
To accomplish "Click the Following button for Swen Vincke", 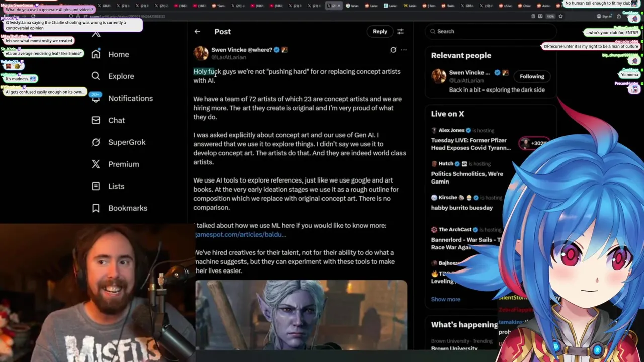I will pyautogui.click(x=532, y=76).
